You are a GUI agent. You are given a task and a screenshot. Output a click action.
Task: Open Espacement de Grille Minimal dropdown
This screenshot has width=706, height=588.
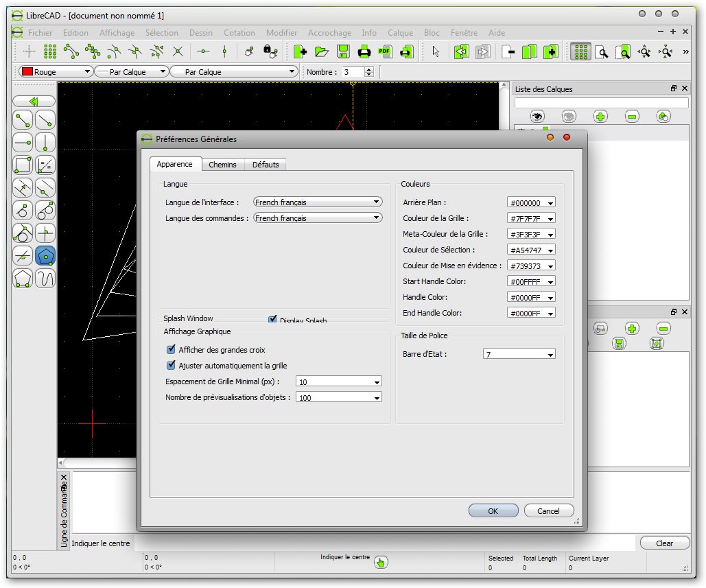click(339, 381)
